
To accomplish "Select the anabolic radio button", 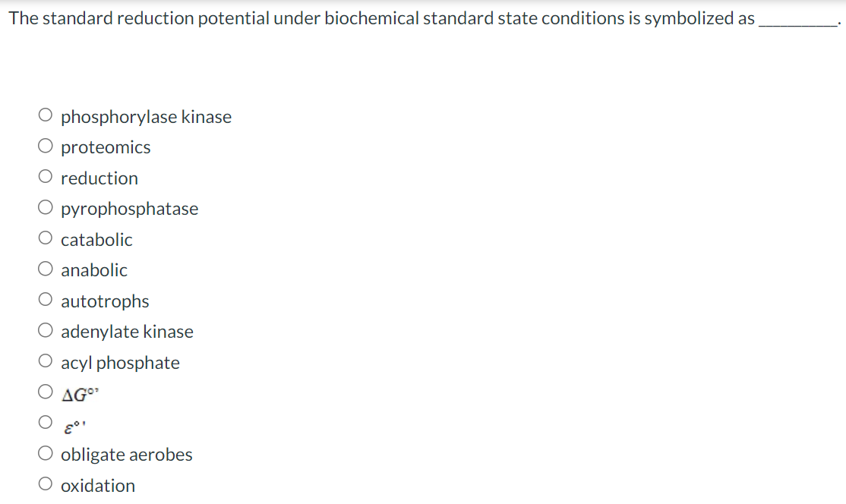I will (x=45, y=267).
